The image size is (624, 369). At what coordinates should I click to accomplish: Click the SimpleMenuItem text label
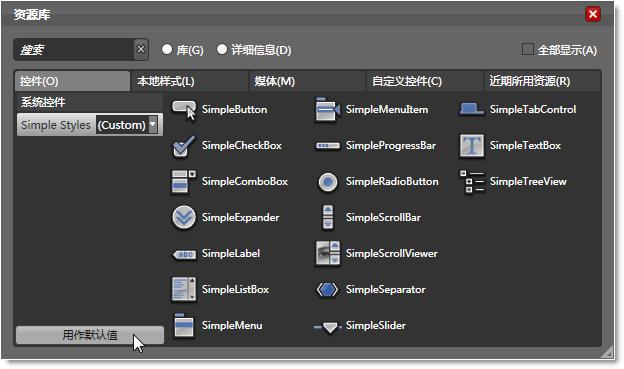pos(387,109)
